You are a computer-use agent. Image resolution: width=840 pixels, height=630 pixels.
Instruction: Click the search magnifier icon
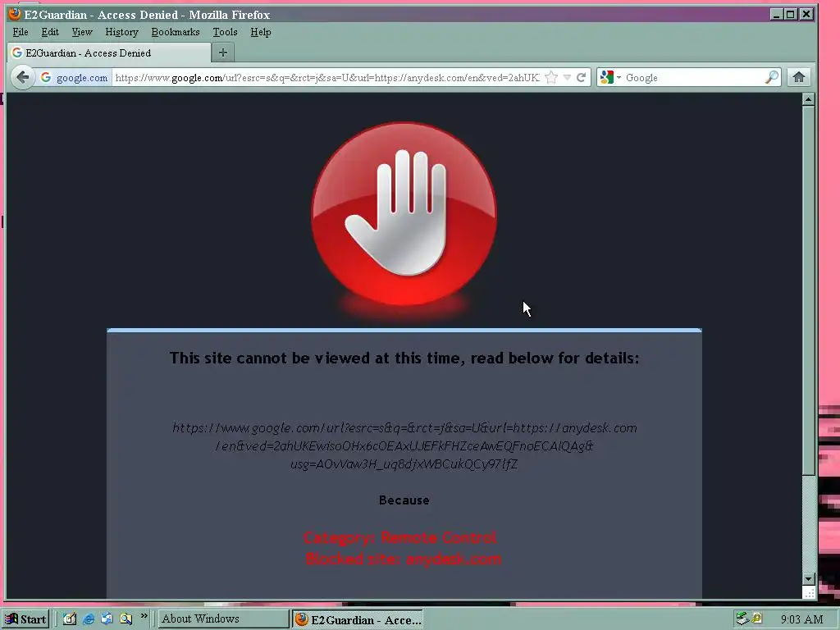pos(771,78)
